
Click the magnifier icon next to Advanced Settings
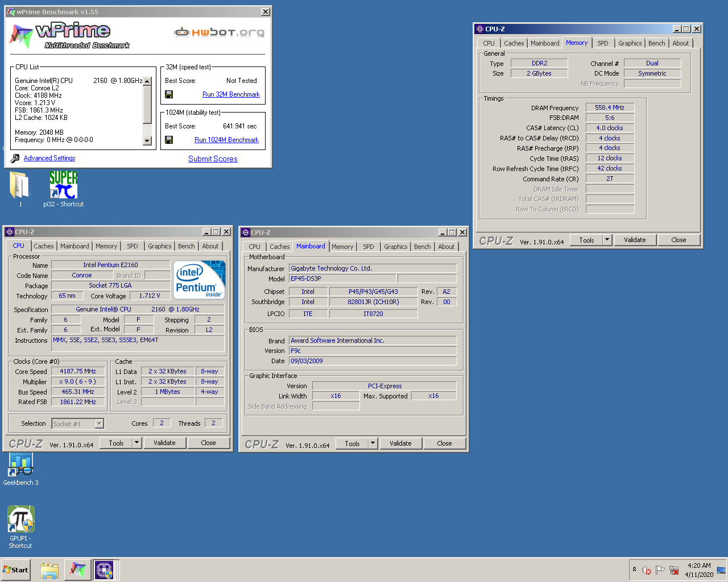point(15,158)
